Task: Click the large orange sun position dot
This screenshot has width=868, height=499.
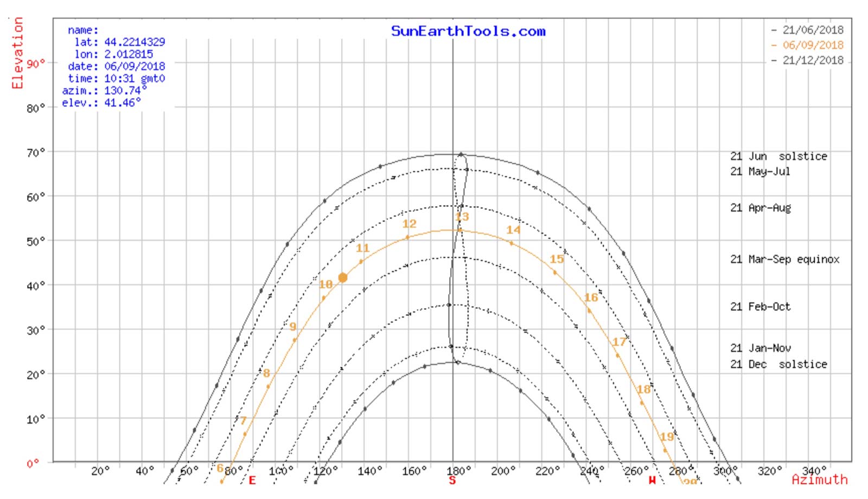Action: (342, 278)
